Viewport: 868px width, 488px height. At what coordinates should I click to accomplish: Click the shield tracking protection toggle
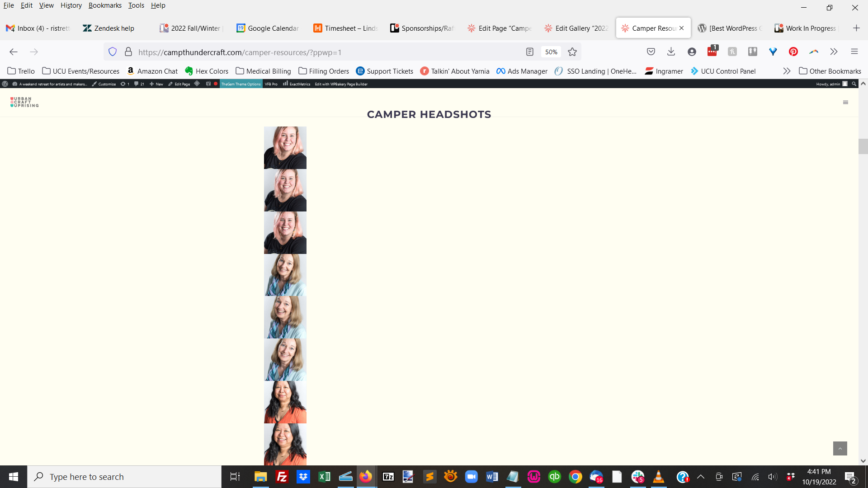click(x=113, y=52)
